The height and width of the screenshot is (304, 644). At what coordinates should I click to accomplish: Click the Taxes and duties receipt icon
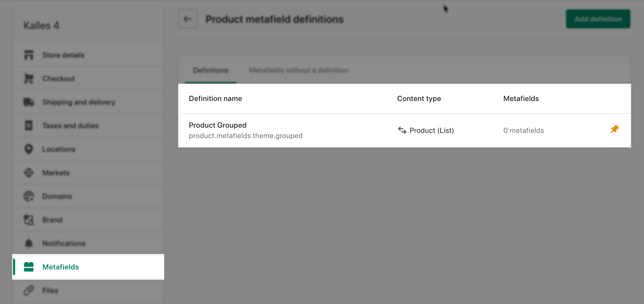pyautogui.click(x=29, y=126)
